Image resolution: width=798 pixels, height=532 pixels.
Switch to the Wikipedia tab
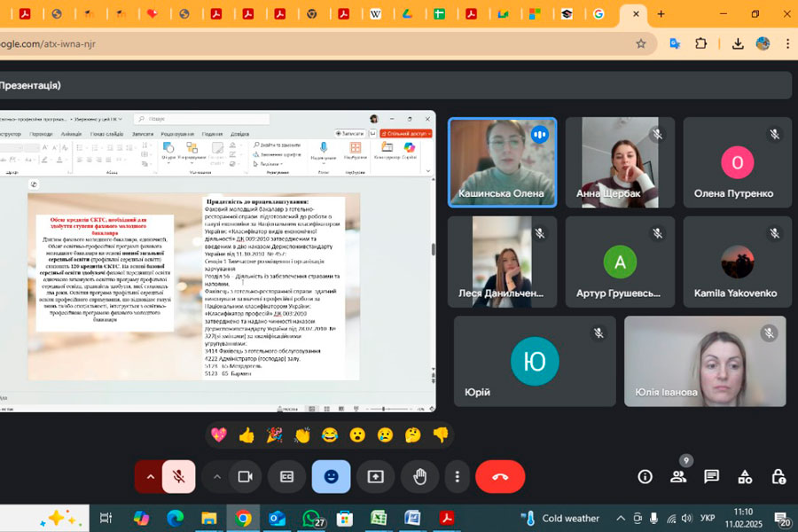coord(375,14)
